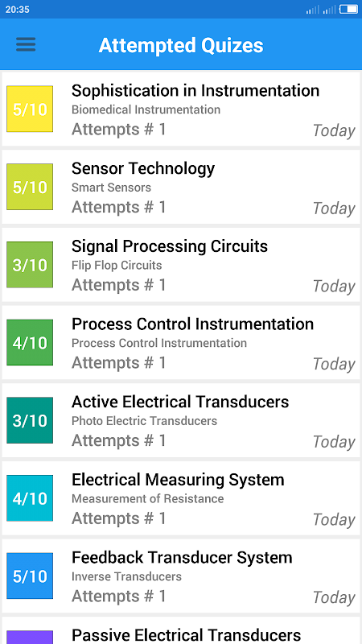Tap the lime 5/10 Sensor Technology badge

coord(30,187)
